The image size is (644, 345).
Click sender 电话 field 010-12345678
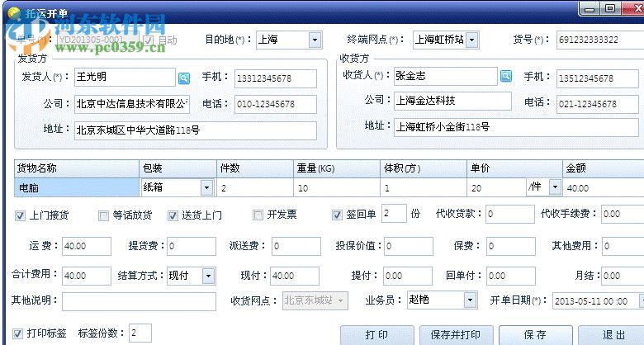coord(276,104)
